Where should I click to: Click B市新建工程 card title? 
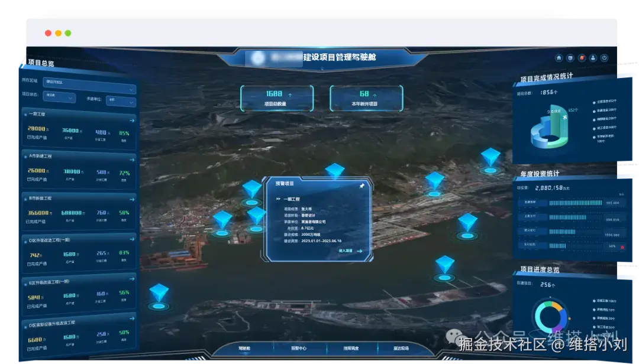click(40, 199)
